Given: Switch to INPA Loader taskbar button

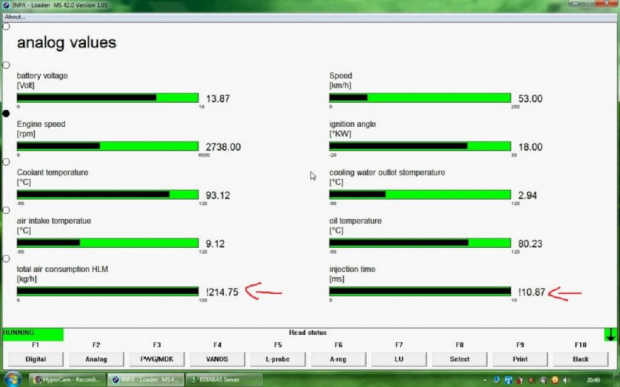Looking at the screenshot, I should 146,379.
